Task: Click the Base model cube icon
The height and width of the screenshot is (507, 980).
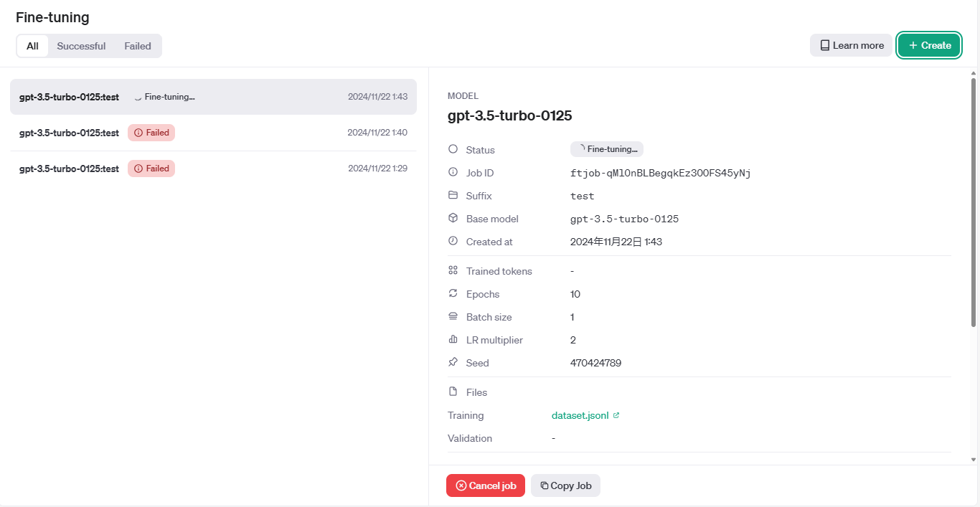Action: coord(453,218)
